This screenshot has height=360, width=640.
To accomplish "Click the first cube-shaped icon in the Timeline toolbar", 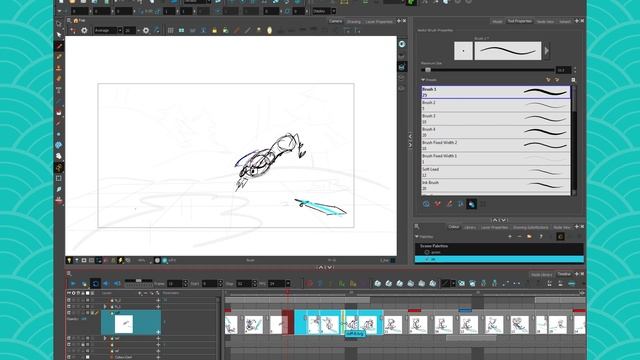I will coord(378,283).
